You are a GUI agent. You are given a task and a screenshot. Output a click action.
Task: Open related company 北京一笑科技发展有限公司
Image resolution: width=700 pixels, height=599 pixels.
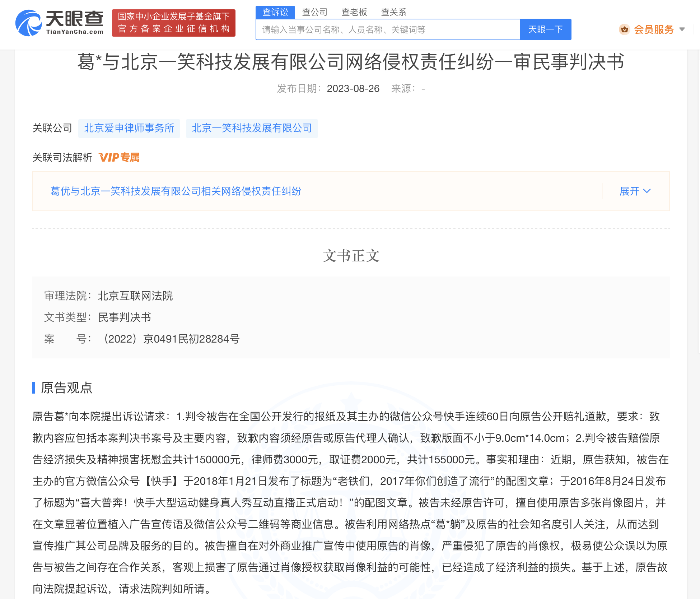(252, 128)
